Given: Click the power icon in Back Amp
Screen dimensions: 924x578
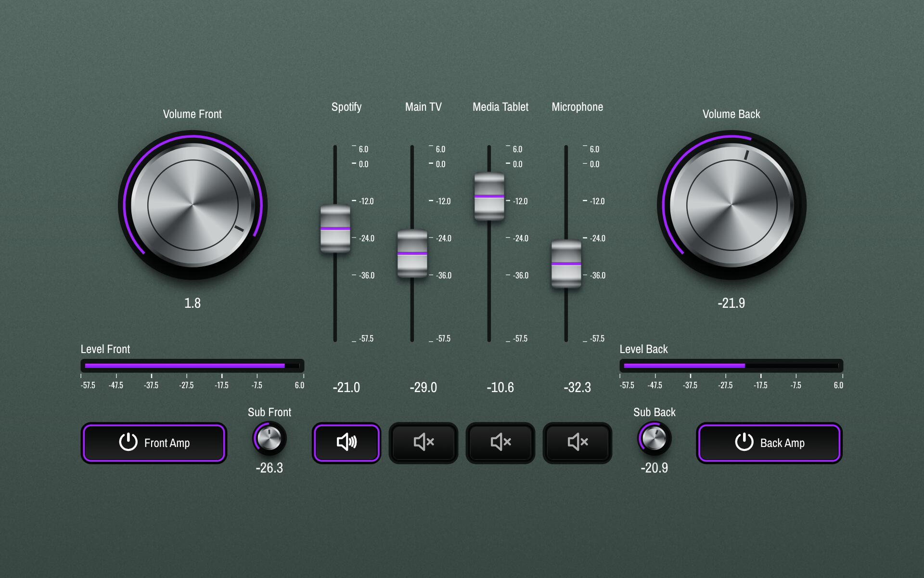Looking at the screenshot, I should tap(744, 442).
